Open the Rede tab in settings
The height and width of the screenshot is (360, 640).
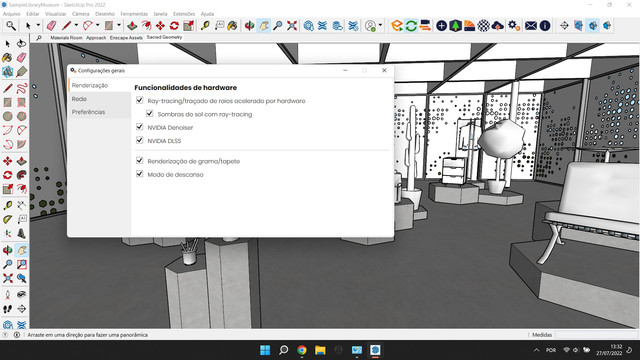[79, 99]
